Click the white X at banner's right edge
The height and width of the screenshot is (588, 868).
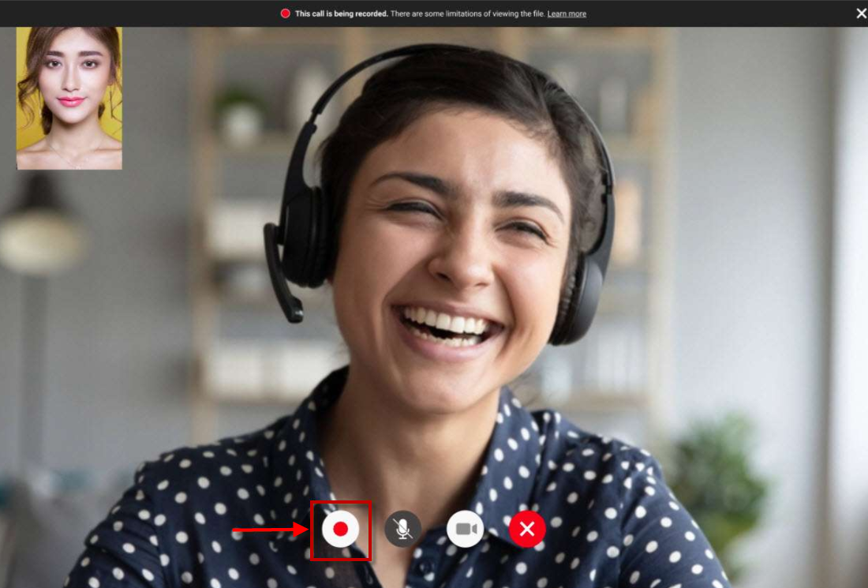click(861, 13)
